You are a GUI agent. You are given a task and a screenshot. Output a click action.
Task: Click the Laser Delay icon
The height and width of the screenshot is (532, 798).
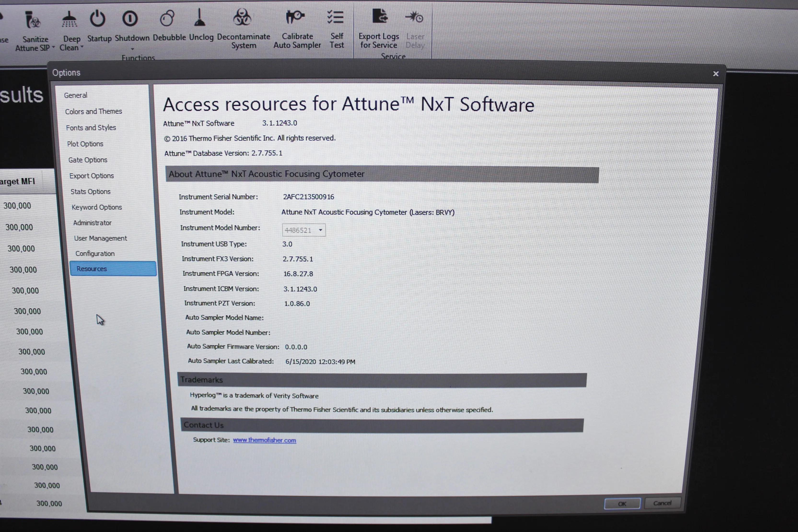click(x=414, y=17)
